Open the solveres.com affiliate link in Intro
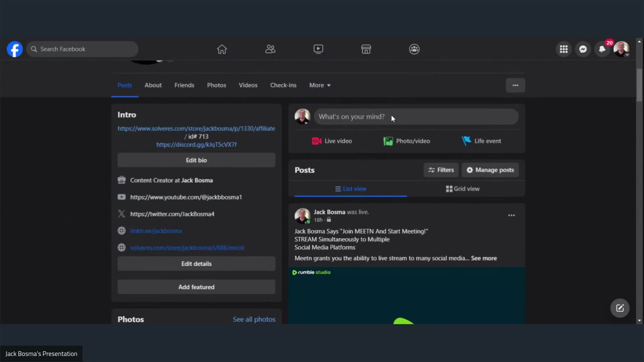The width and height of the screenshot is (644, 362). click(196, 129)
